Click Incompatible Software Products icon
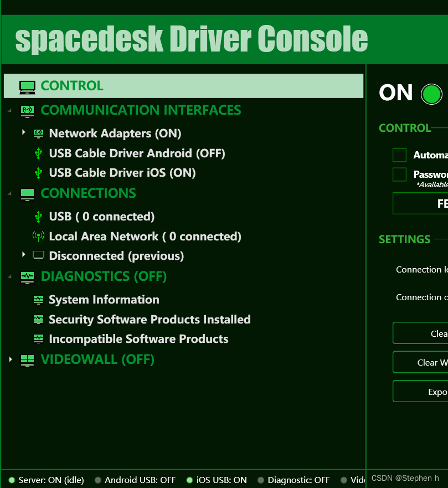The height and width of the screenshot is (488, 448). pyautogui.click(x=39, y=339)
